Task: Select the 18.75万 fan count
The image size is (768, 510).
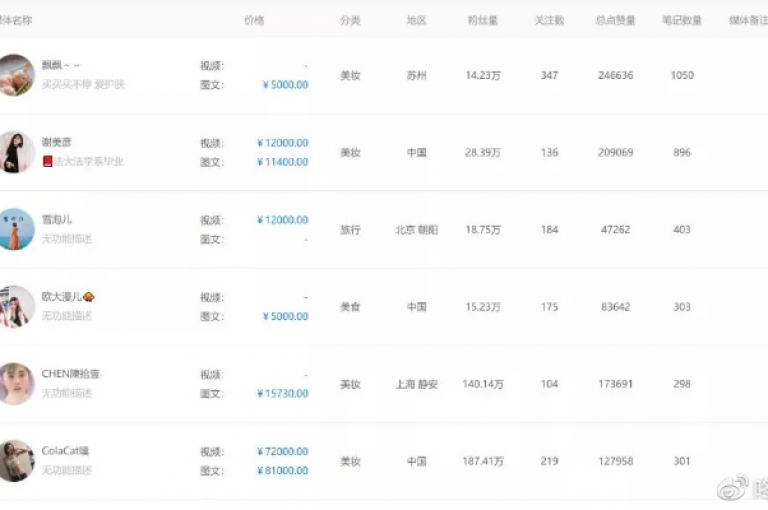Action: (x=483, y=229)
